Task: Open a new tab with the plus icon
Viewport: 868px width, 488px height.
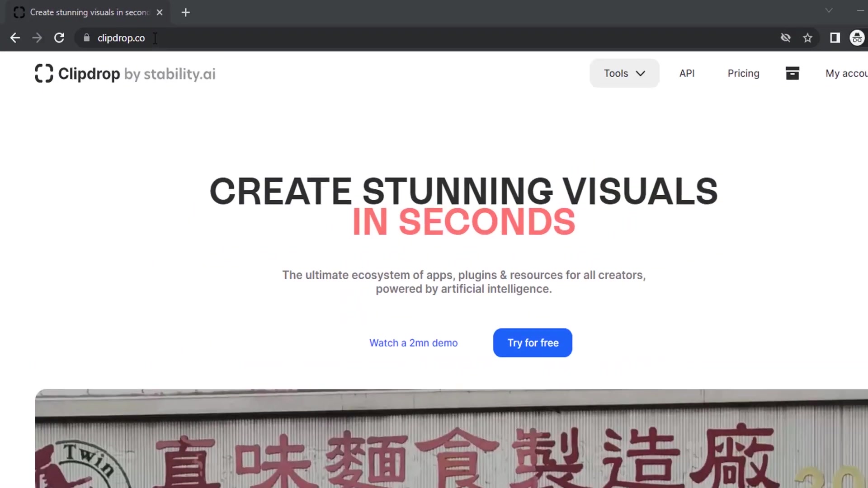Action: [185, 12]
